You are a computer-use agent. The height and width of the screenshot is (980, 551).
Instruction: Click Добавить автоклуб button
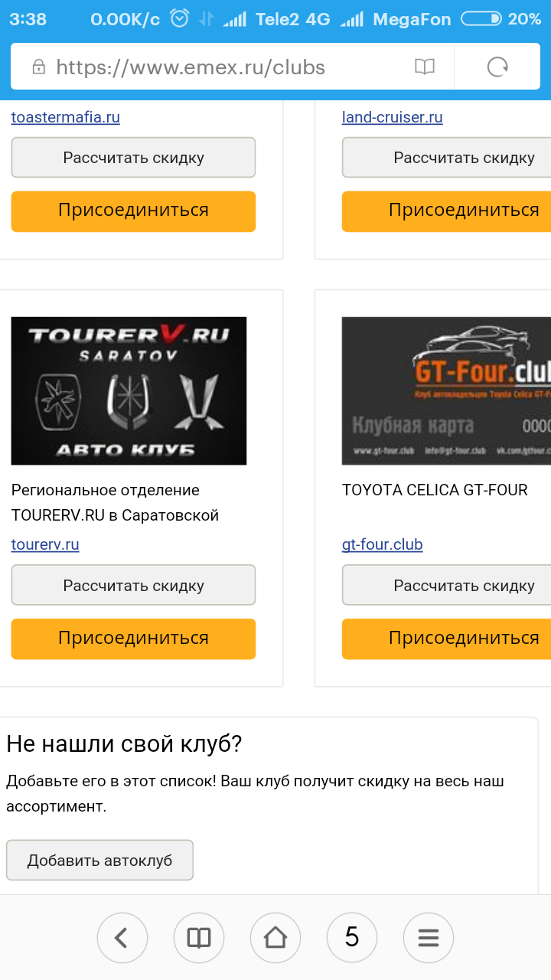point(99,860)
